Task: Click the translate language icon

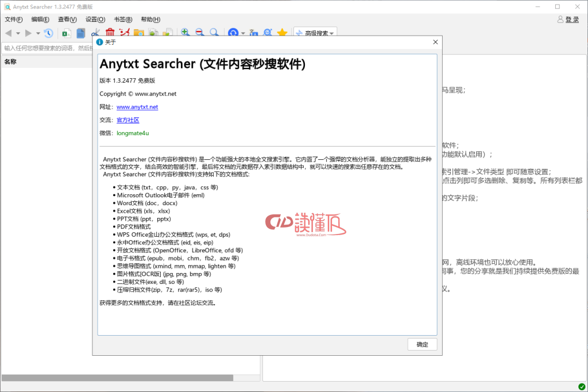Action: (254, 33)
